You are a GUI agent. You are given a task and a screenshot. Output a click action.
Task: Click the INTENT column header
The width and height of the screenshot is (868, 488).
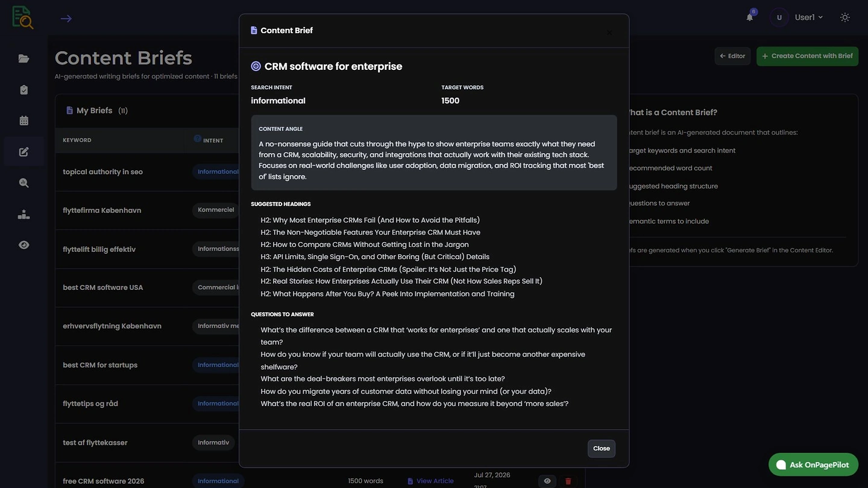pyautogui.click(x=213, y=140)
